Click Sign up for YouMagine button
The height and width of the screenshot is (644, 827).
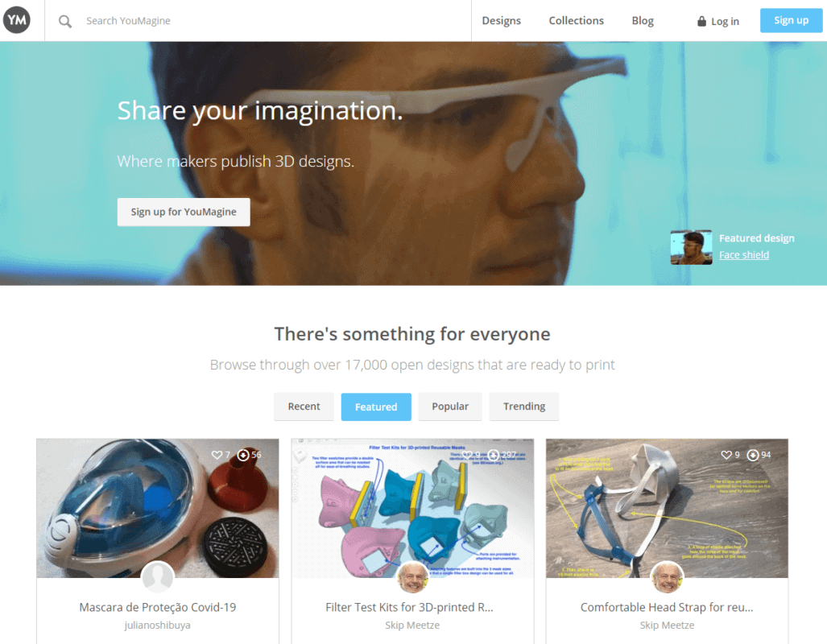pos(184,212)
